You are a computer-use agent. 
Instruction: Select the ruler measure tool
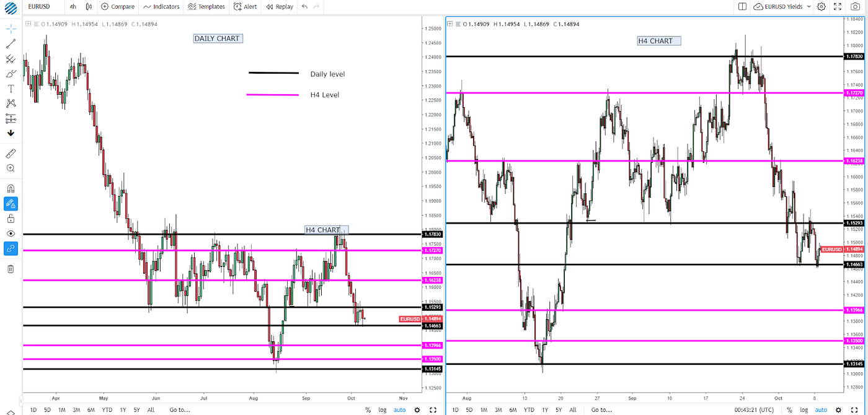(11, 153)
